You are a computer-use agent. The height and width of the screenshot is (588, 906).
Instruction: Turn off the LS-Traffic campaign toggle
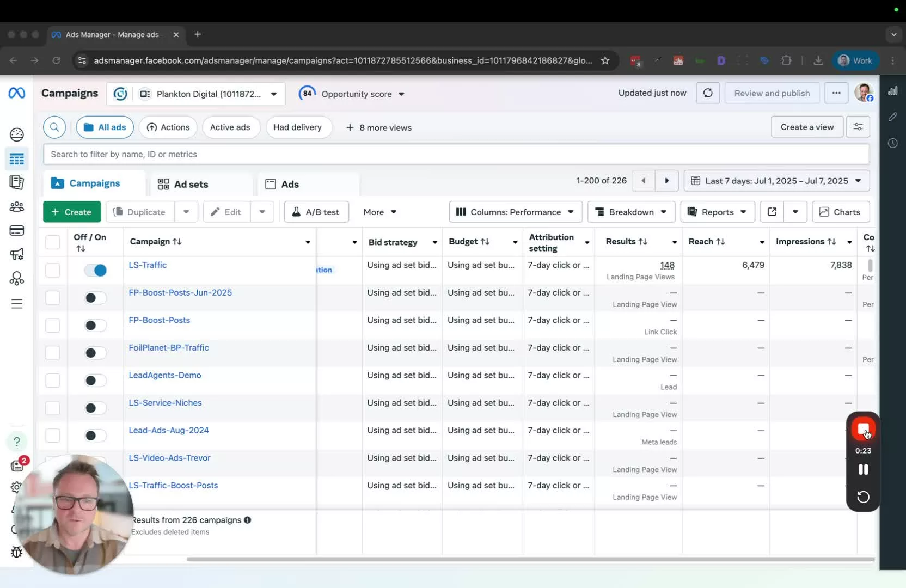click(x=95, y=270)
